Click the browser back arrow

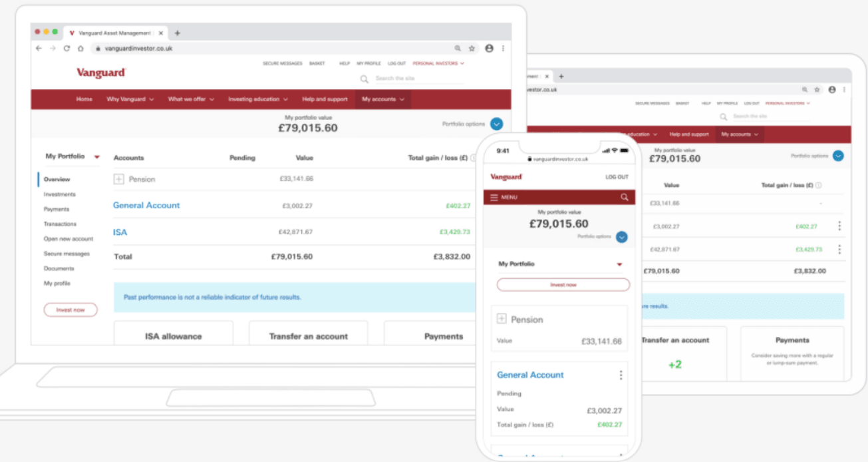tap(38, 48)
